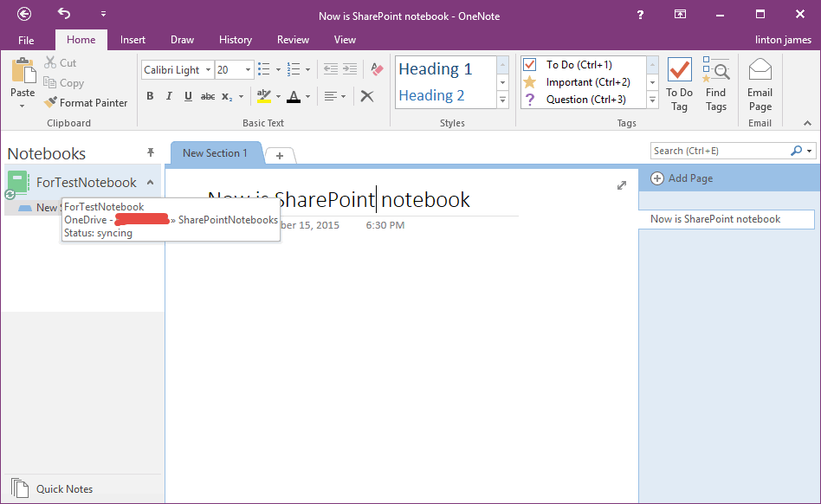This screenshot has height=504, width=821.
Task: Open highlight color dropdown arrow
Action: point(278,97)
